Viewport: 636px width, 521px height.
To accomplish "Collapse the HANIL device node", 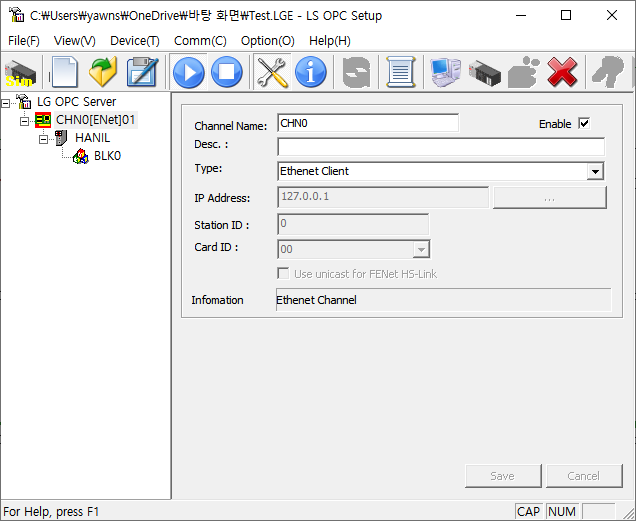I will click(x=43, y=140).
